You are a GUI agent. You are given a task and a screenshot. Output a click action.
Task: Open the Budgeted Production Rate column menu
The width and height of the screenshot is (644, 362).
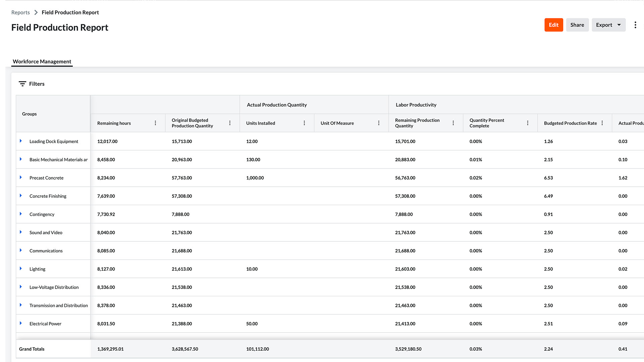[x=602, y=123]
